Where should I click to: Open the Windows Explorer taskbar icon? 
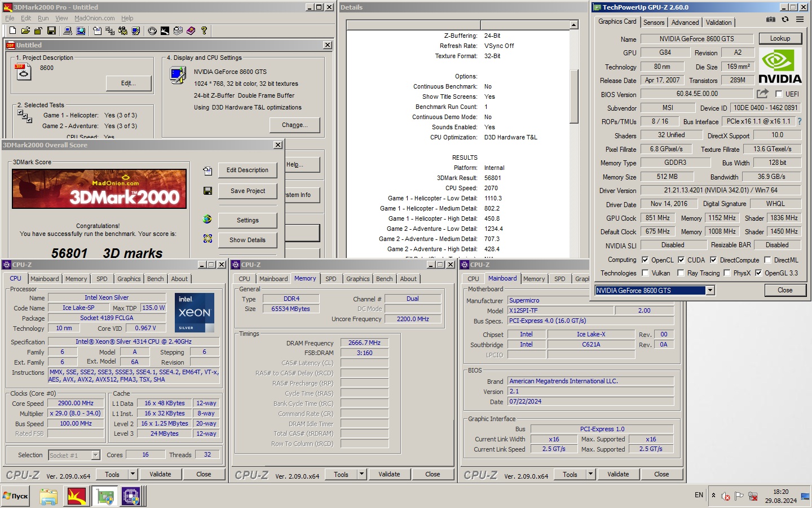(48, 496)
